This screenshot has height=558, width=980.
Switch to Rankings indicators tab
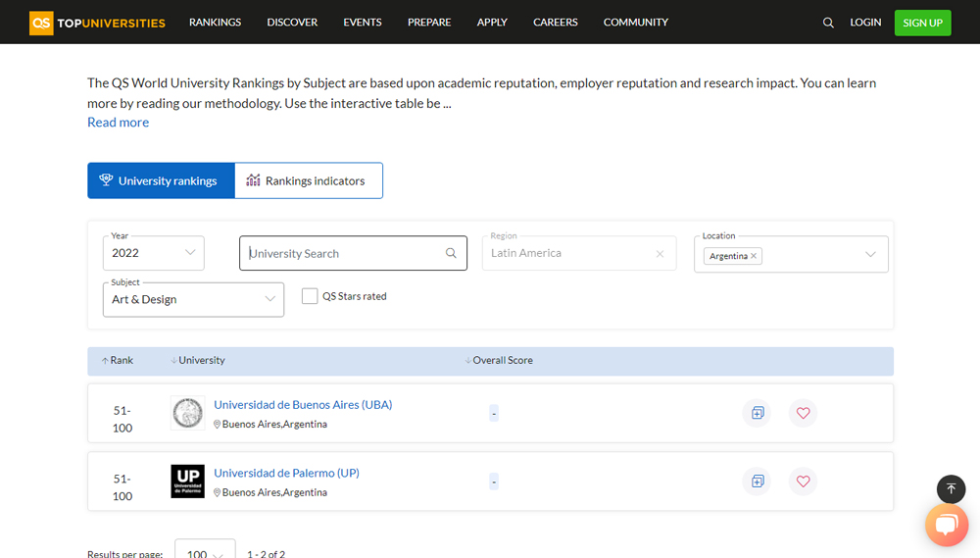[309, 180]
